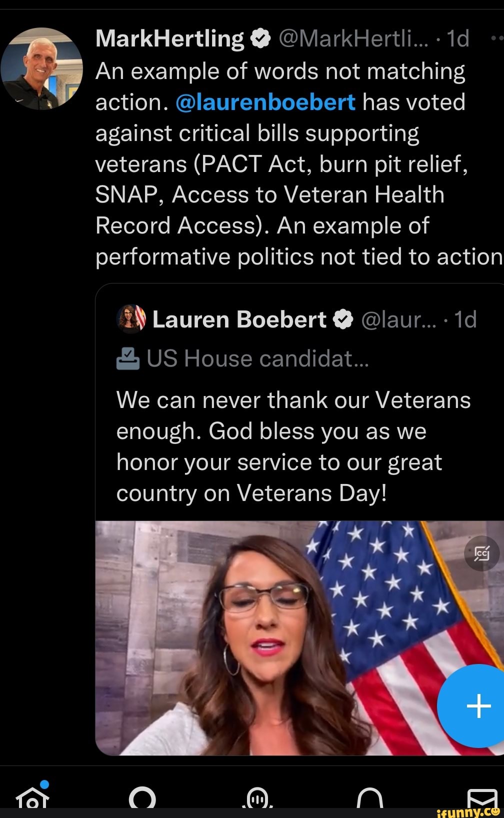504x818 pixels.
Task: Open the quoted Veterans Day tweet text
Action: (x=293, y=446)
